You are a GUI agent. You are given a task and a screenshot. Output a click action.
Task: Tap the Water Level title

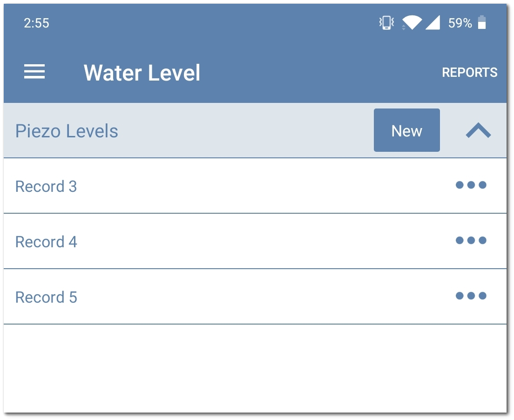point(142,73)
